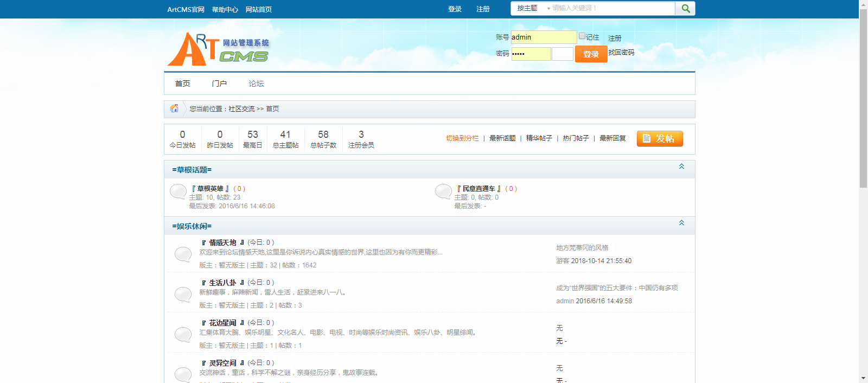Click the green search magnifier icon

click(x=685, y=8)
